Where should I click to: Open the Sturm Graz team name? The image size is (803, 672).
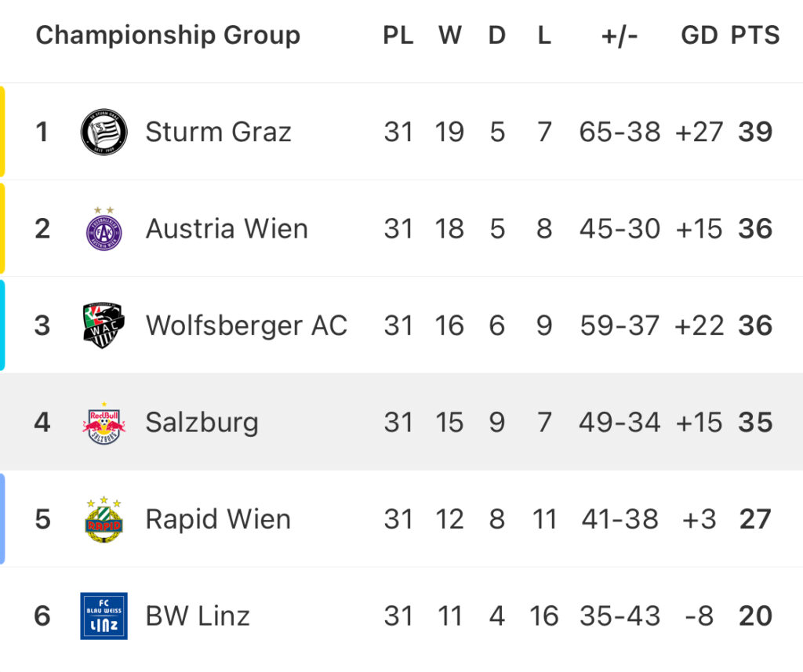218,132
